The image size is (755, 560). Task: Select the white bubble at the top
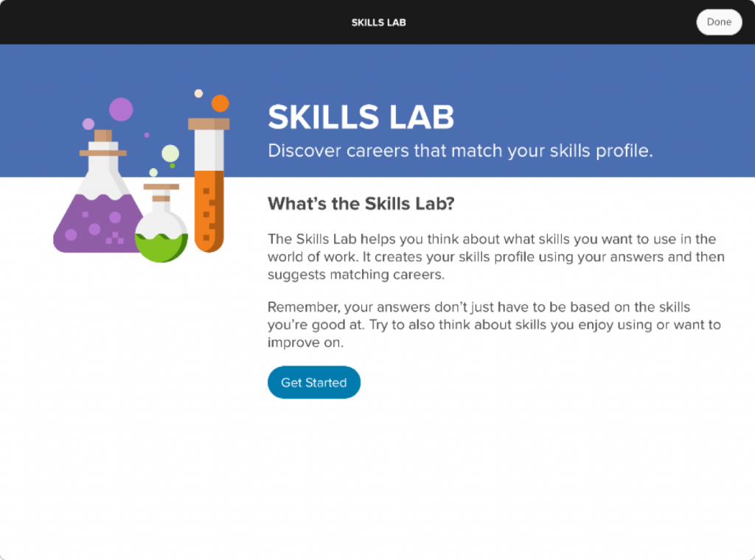(198, 93)
